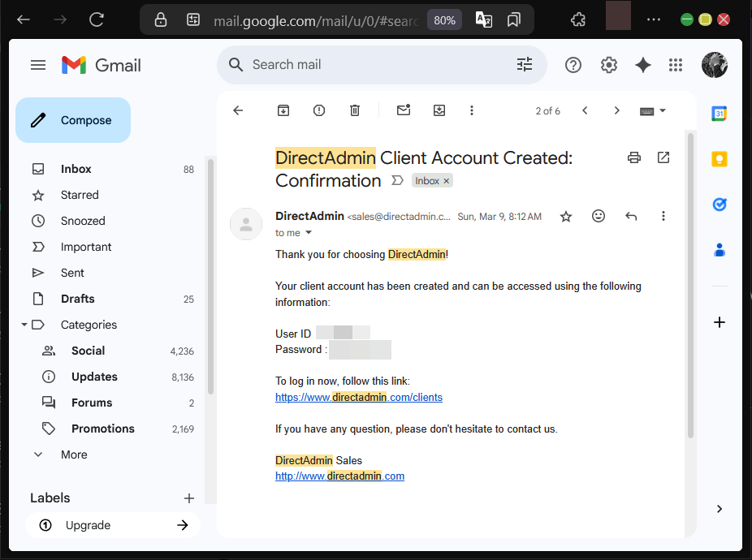Open Google apps grid
Image resolution: width=752 pixels, height=560 pixels.
click(x=676, y=65)
